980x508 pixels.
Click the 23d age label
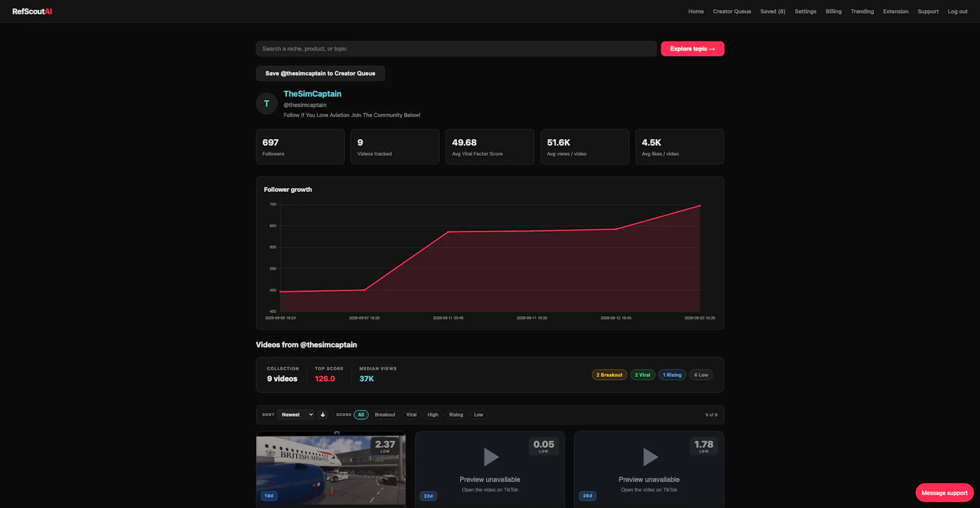point(428,496)
